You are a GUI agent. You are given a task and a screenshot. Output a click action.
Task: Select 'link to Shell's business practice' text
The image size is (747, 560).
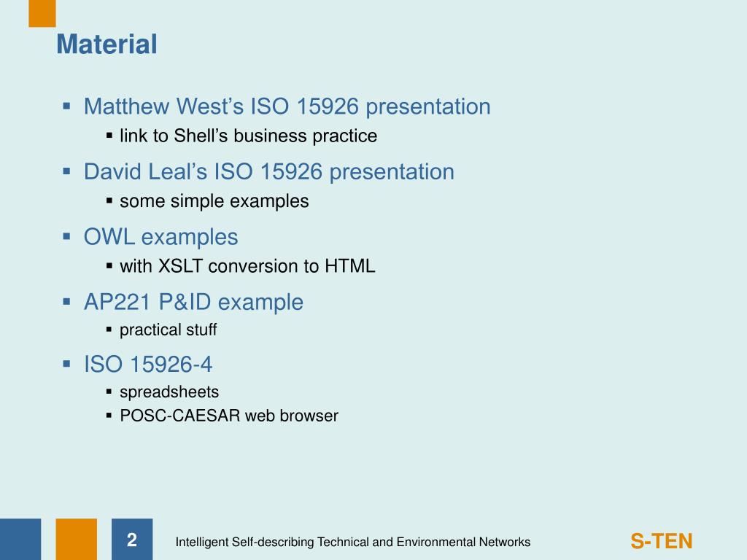pyautogui.click(x=248, y=136)
